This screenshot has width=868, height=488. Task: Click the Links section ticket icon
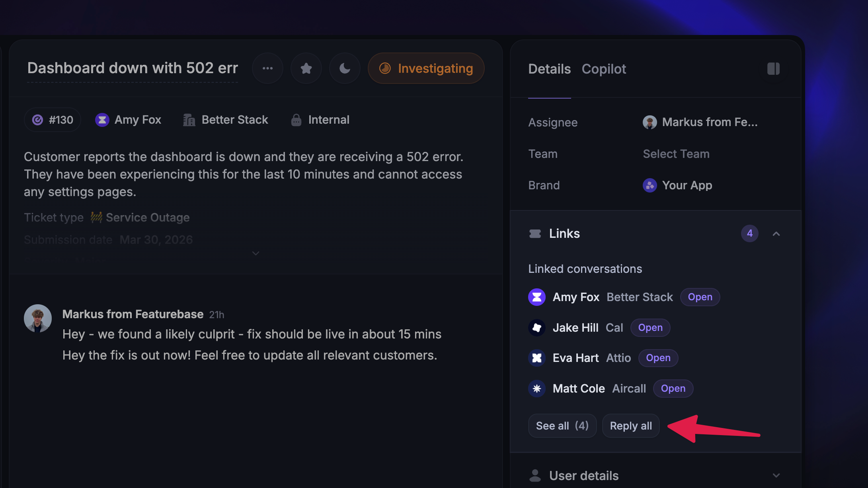(x=535, y=233)
